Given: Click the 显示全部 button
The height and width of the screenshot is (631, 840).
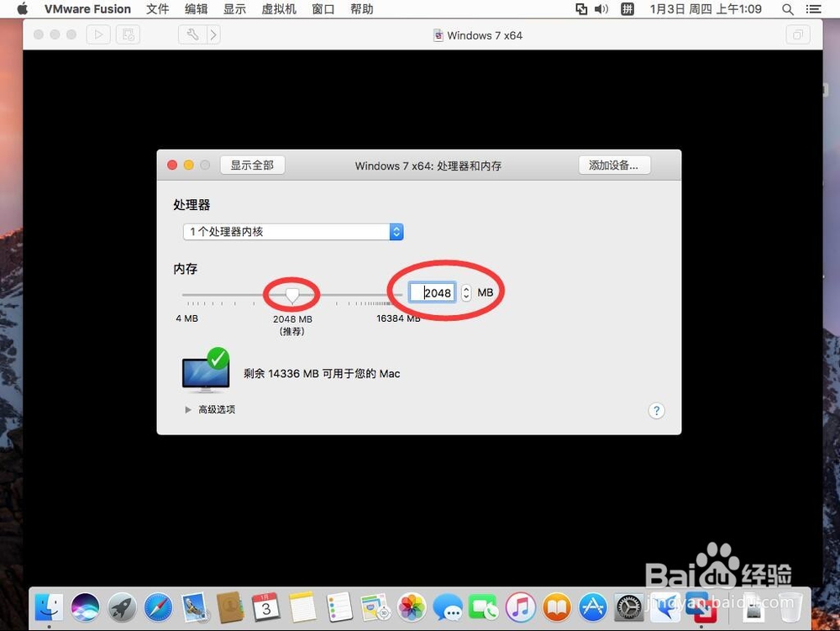Looking at the screenshot, I should click(x=252, y=165).
